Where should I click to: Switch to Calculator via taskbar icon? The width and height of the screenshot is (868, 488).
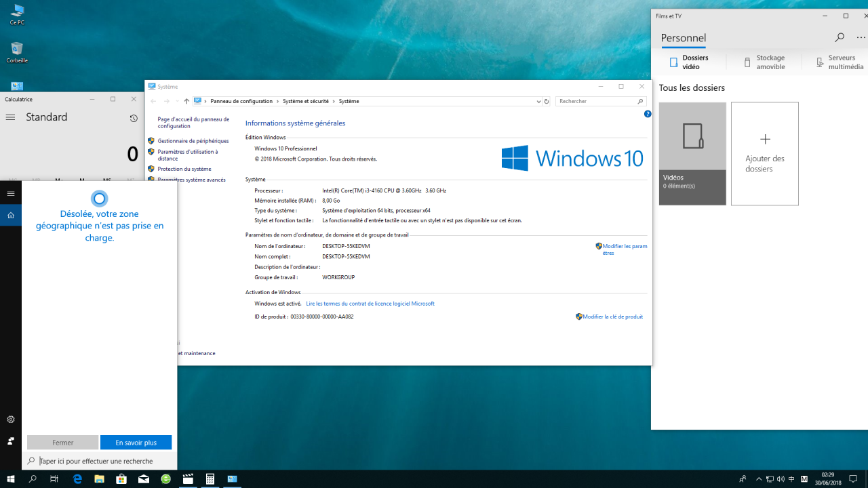click(210, 479)
